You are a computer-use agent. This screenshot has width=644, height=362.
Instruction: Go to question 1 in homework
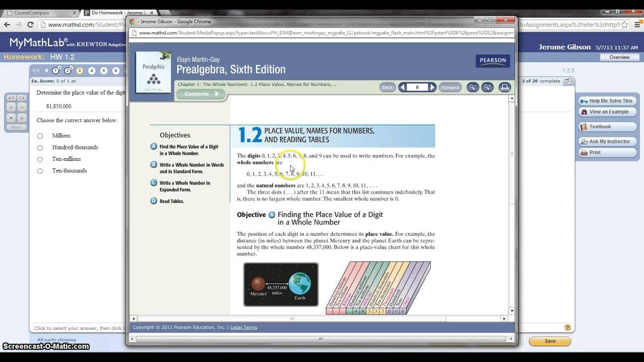tap(56, 71)
